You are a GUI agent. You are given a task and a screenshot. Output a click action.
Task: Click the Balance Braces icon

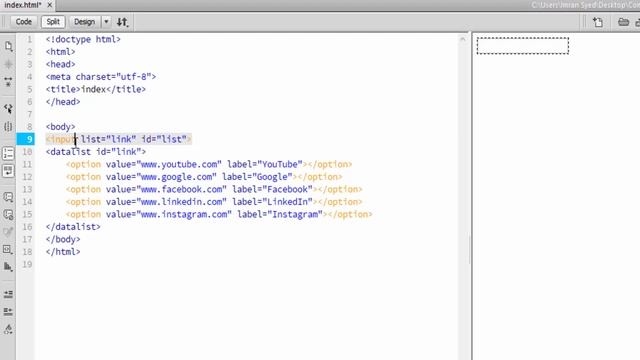point(8,126)
